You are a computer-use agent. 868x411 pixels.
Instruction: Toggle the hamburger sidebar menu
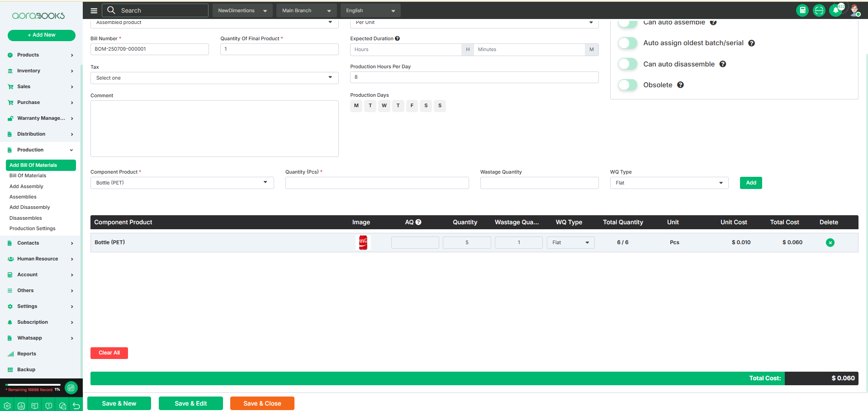pos(94,10)
